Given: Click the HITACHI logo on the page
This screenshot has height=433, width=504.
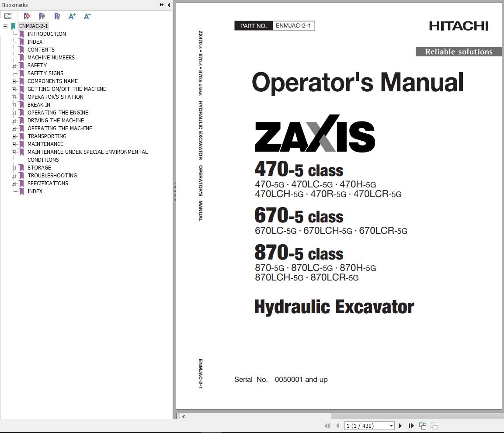Looking at the screenshot, I should (459, 26).
